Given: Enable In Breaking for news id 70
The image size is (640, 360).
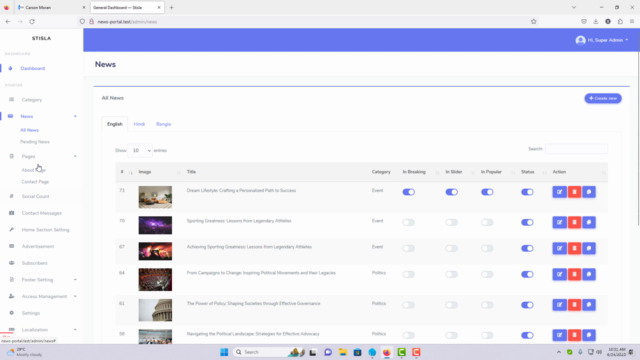Looking at the screenshot, I should [x=409, y=222].
